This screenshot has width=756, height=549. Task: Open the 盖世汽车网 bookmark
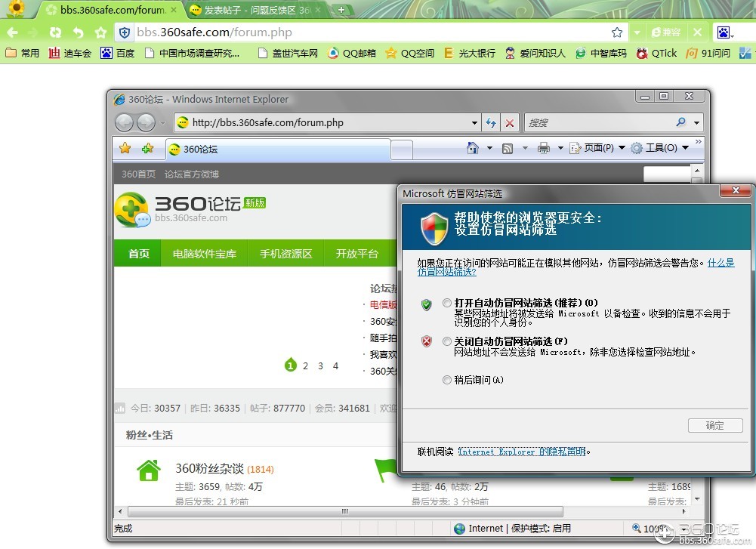[288, 53]
